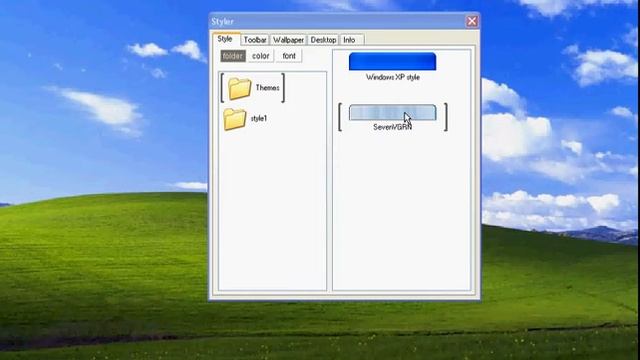
Task: Open the Themes folder icon
Action: [240, 89]
